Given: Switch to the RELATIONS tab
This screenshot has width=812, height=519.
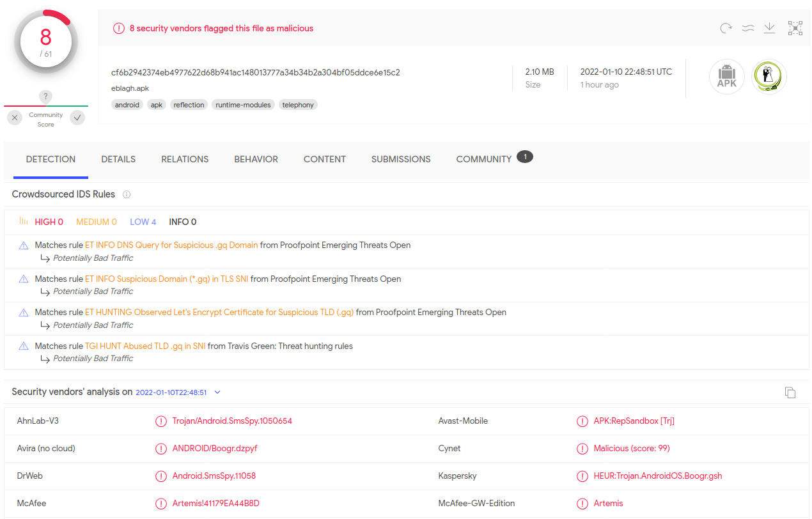Looking at the screenshot, I should [185, 159].
